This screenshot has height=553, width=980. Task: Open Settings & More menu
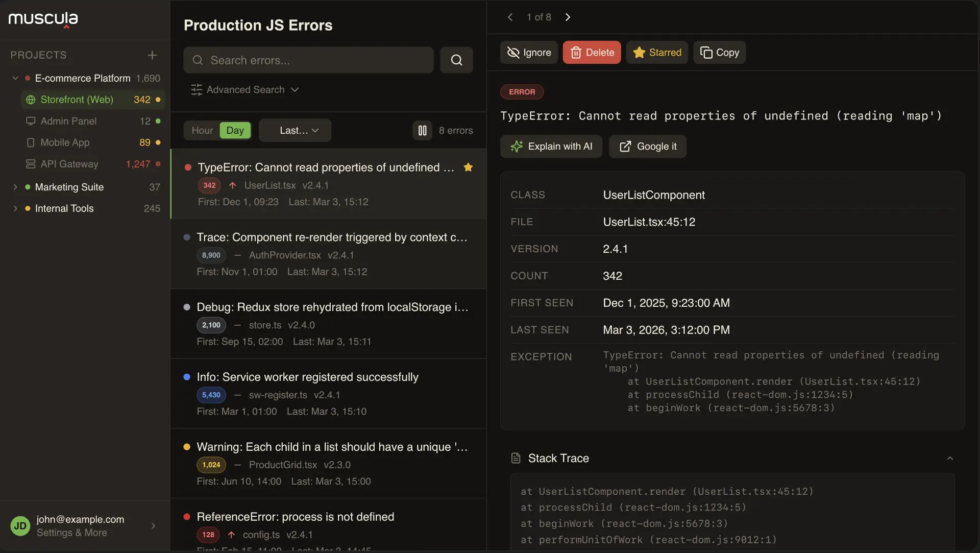point(72,533)
